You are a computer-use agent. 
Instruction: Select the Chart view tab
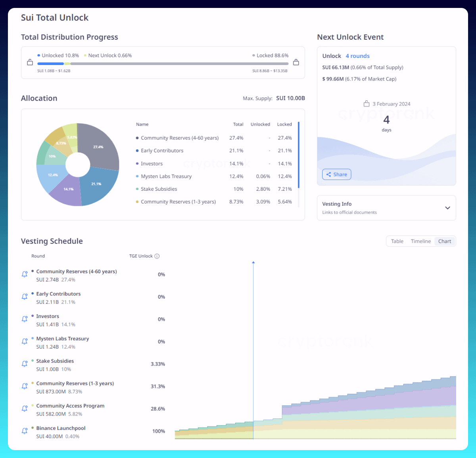click(x=445, y=241)
